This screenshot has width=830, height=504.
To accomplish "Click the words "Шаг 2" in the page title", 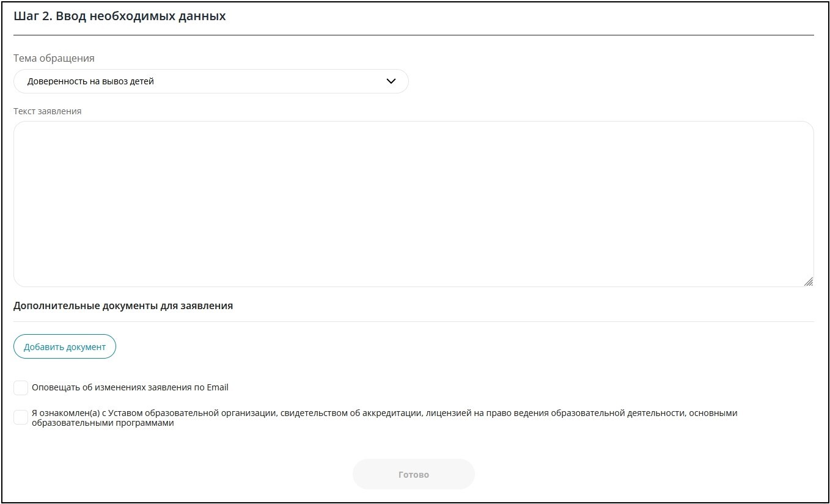I will pyautogui.click(x=31, y=16).
